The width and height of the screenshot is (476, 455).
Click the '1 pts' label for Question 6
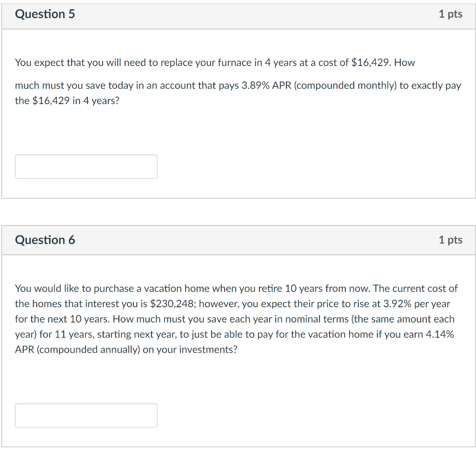point(450,240)
